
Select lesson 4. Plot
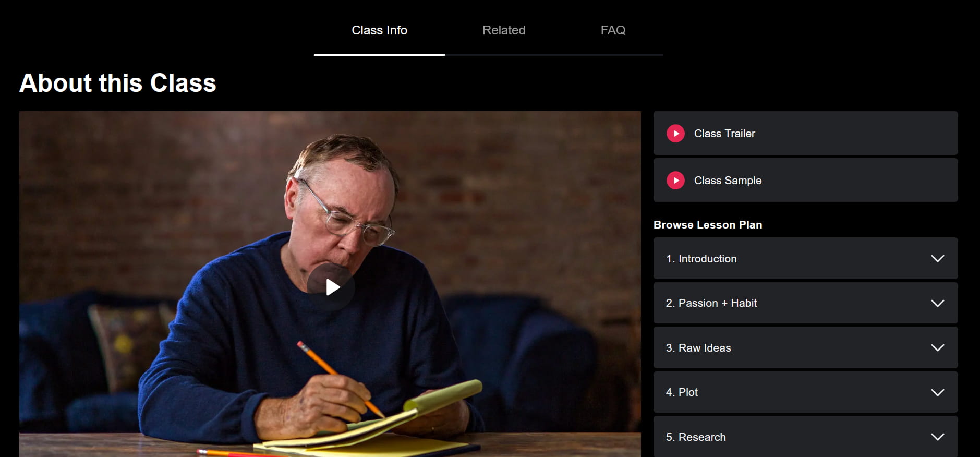coord(805,392)
